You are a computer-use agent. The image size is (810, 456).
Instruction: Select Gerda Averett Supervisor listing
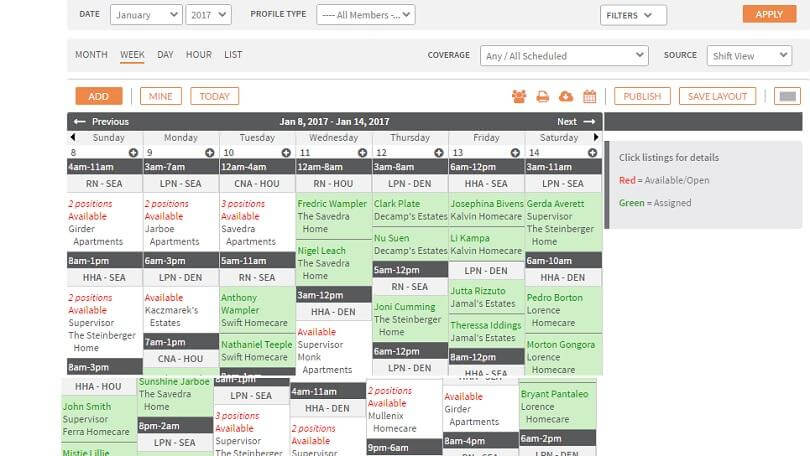tap(563, 223)
